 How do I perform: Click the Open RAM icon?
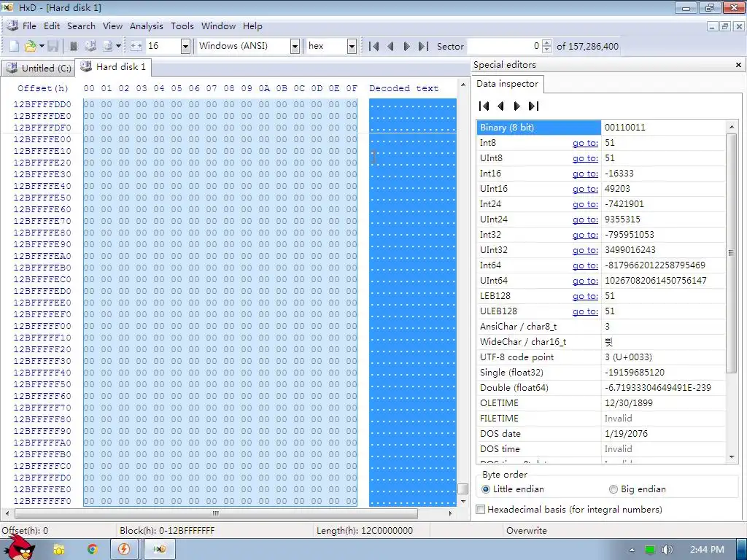tap(74, 46)
